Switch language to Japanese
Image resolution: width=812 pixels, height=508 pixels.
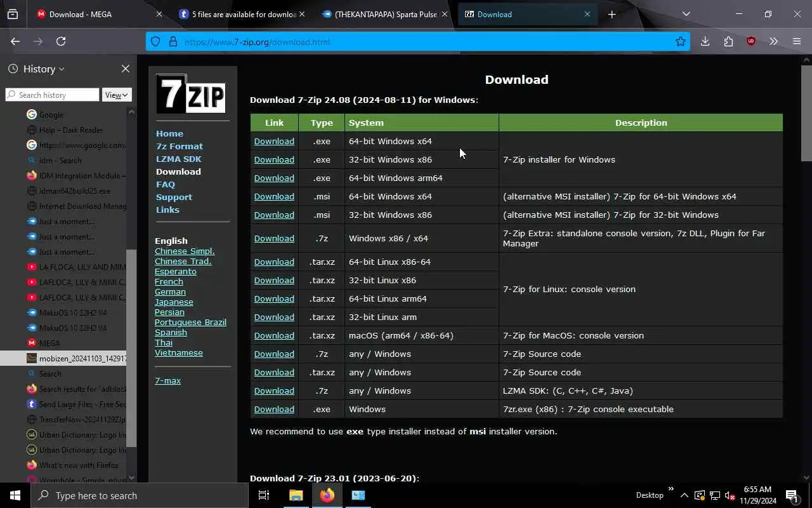174,302
